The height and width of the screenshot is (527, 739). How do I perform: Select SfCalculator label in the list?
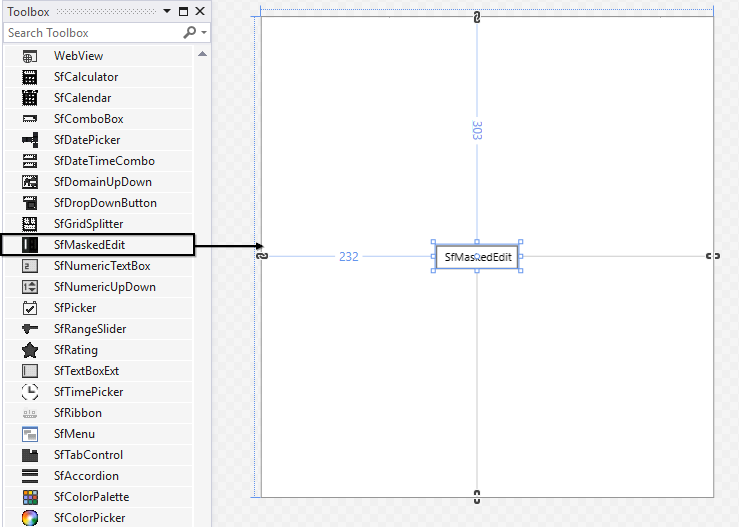point(86,77)
